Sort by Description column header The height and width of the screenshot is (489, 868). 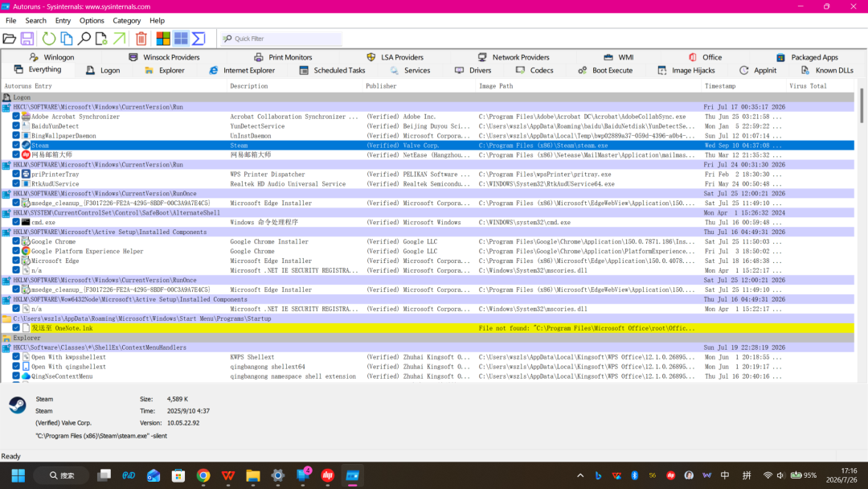(x=295, y=86)
